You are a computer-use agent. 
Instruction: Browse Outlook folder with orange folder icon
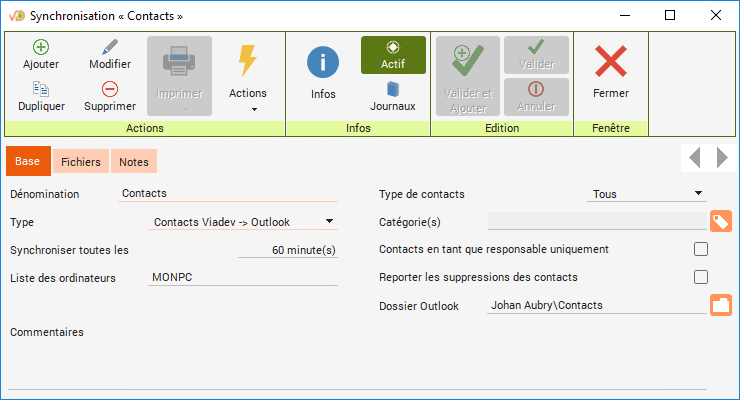(721, 305)
